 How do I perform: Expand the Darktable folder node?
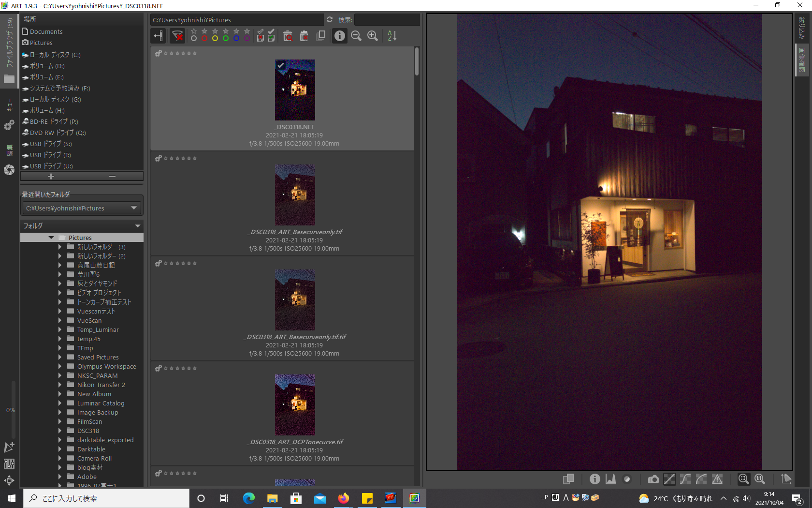[x=60, y=449]
